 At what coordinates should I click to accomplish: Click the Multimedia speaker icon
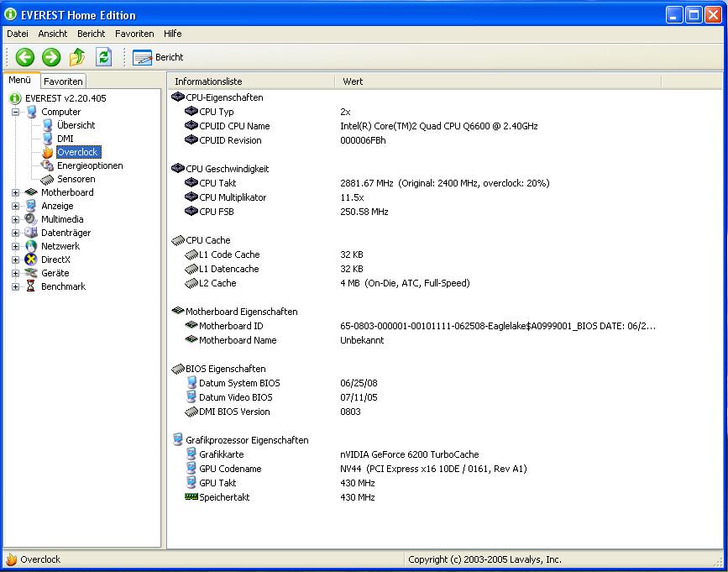coord(31,219)
